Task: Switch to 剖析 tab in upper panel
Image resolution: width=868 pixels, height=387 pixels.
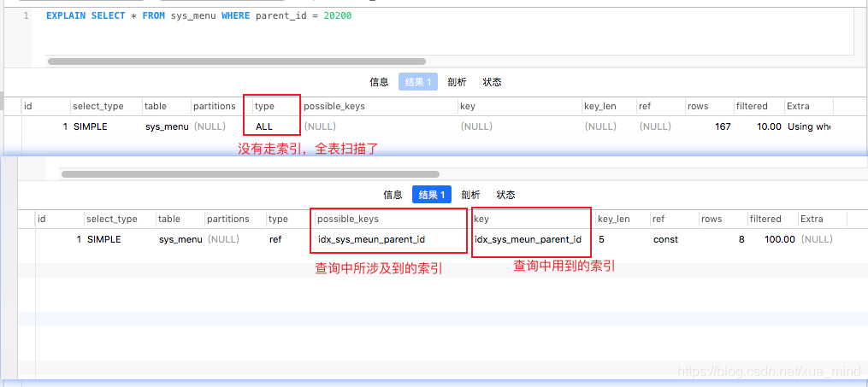Action: [x=458, y=82]
